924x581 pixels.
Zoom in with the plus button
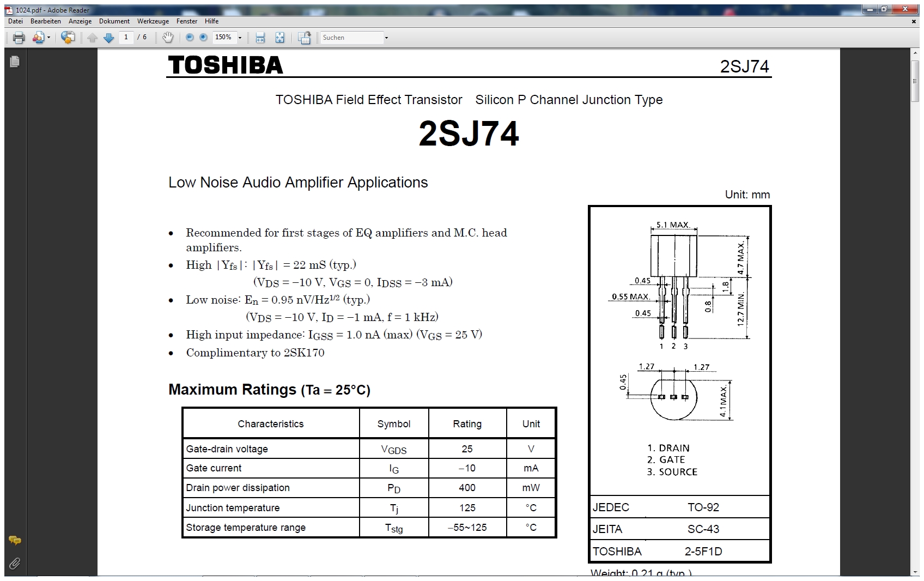coord(203,38)
